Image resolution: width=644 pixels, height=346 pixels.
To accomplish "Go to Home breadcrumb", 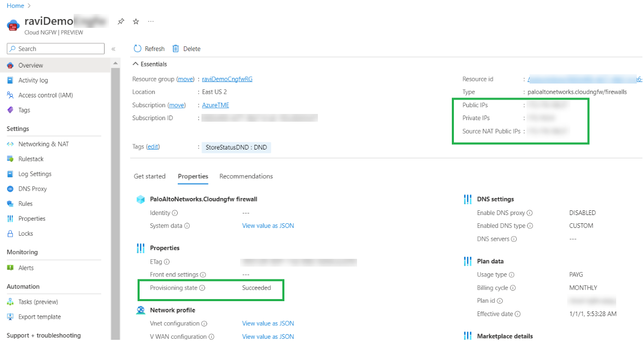I will [15, 6].
